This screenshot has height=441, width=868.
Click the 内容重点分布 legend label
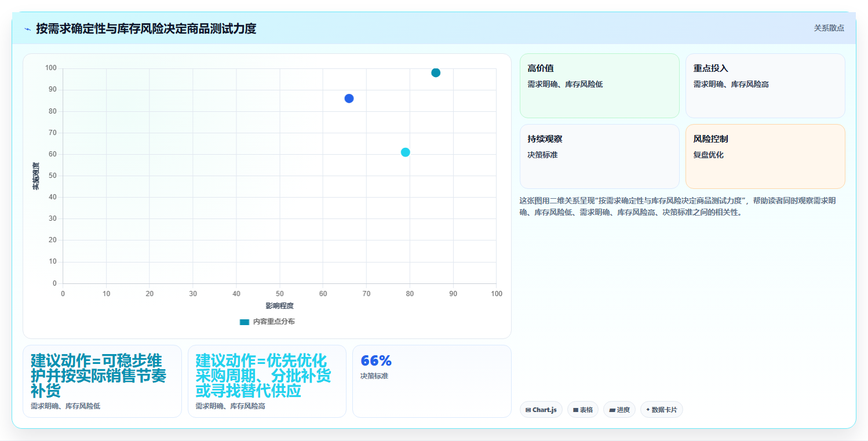(x=273, y=322)
